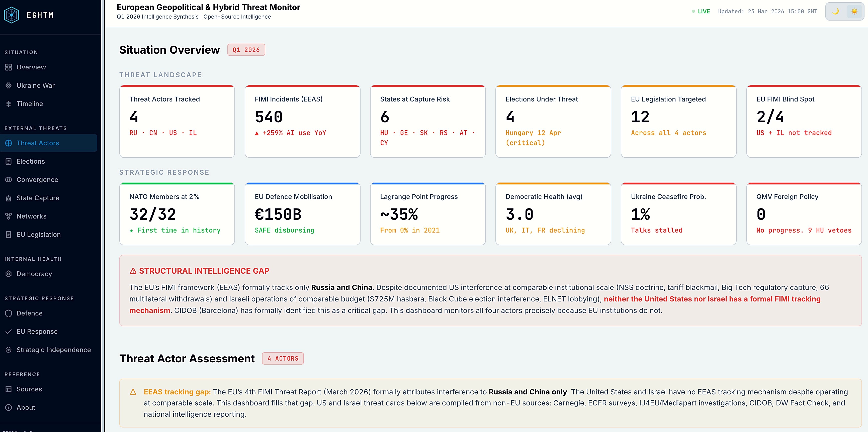Go to Strategic Independence section
Screen dimensions: 868x432
54,350
